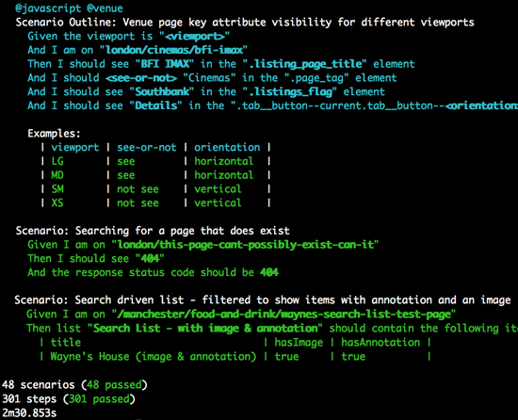Screen dimensions: 518x420
Task: Click the 48 scenarios summary line
Action: pyautogui.click(x=74, y=385)
